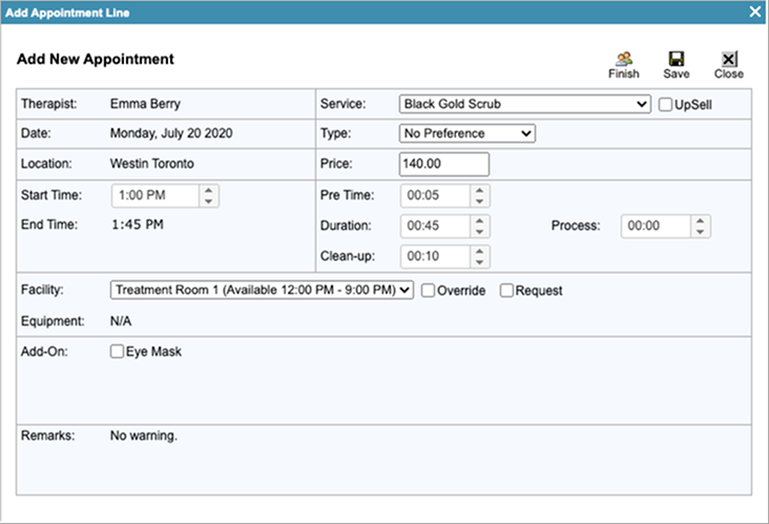This screenshot has width=769, height=524.
Task: Increase Pre Time with up arrow
Action: pyautogui.click(x=480, y=190)
